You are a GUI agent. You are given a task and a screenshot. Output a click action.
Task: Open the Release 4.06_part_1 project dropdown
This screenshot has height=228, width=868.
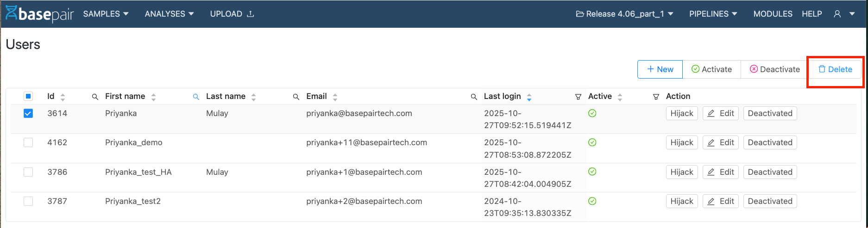[x=624, y=14]
